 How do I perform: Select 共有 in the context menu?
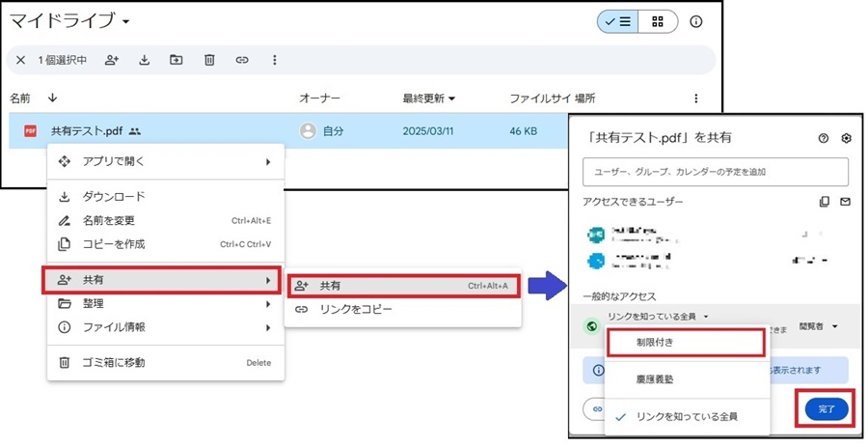pos(161,280)
